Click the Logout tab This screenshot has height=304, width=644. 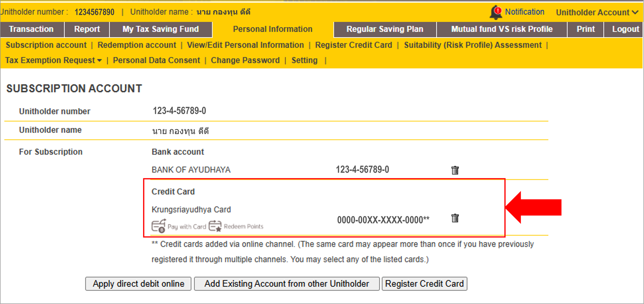click(625, 29)
